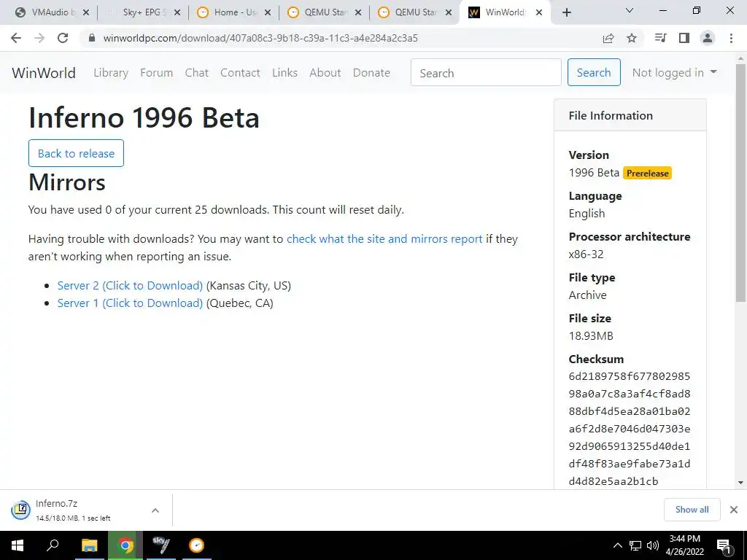747x560 pixels.
Task: Click Show all downloads button
Action: tap(692, 510)
